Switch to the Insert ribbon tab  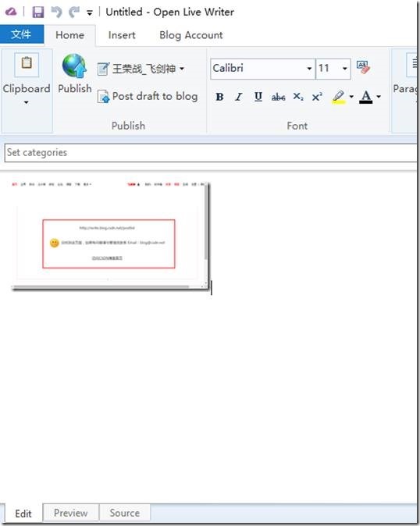click(x=122, y=35)
